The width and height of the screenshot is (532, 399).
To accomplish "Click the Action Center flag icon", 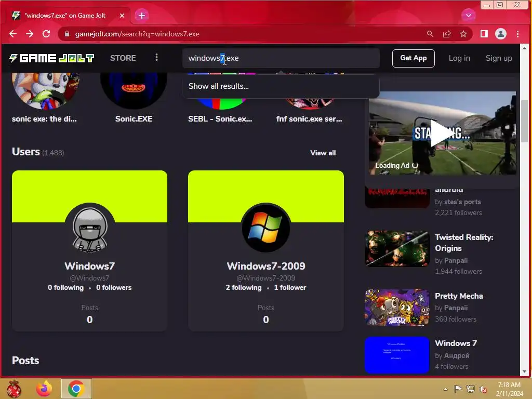I will pyautogui.click(x=458, y=389).
